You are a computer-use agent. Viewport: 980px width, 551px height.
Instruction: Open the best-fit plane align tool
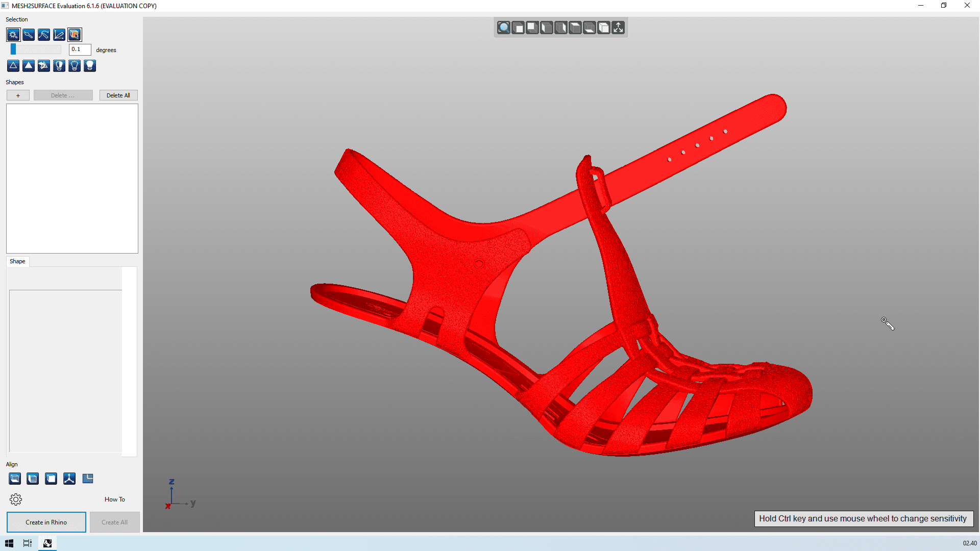pyautogui.click(x=14, y=479)
